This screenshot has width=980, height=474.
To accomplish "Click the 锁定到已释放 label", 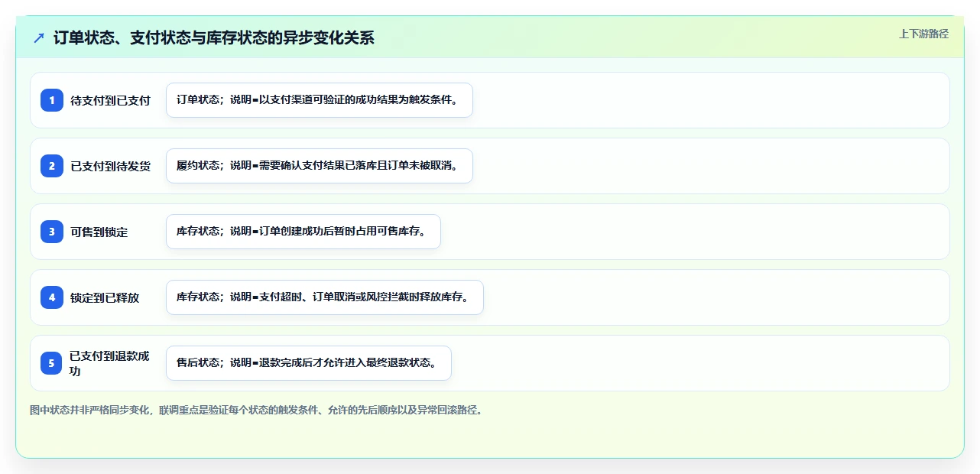I will 105,297.
